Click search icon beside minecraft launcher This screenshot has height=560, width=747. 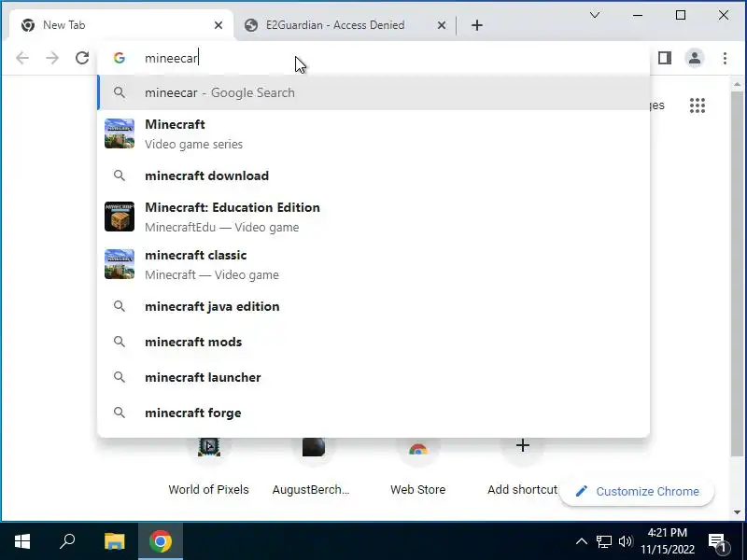[x=120, y=377]
